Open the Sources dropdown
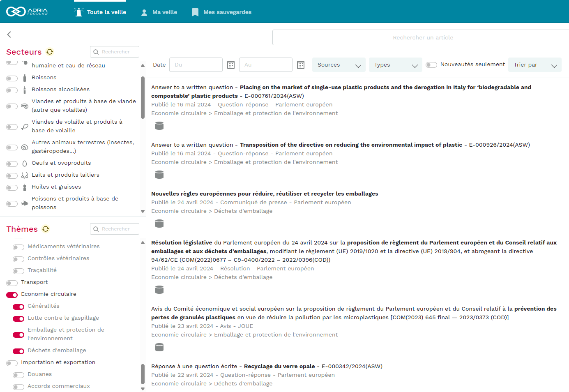 tap(339, 65)
